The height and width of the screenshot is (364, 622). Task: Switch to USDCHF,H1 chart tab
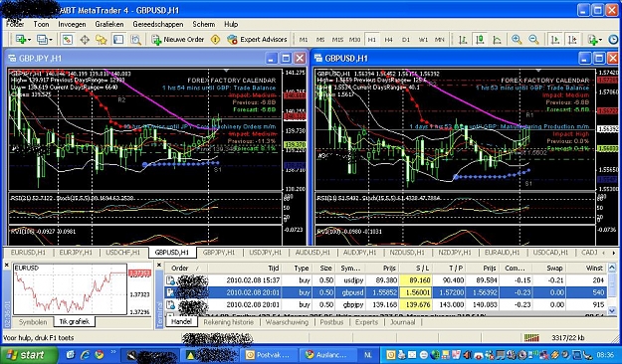click(122, 253)
